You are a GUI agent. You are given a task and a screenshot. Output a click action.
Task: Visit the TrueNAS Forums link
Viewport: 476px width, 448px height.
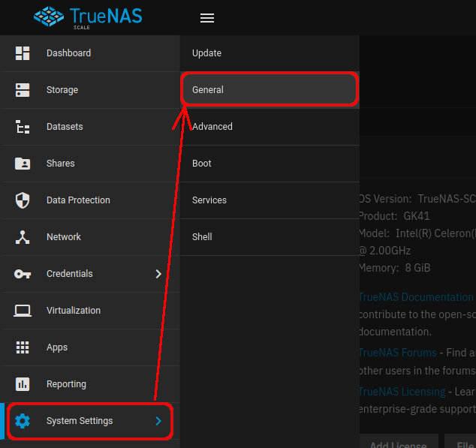(398, 353)
